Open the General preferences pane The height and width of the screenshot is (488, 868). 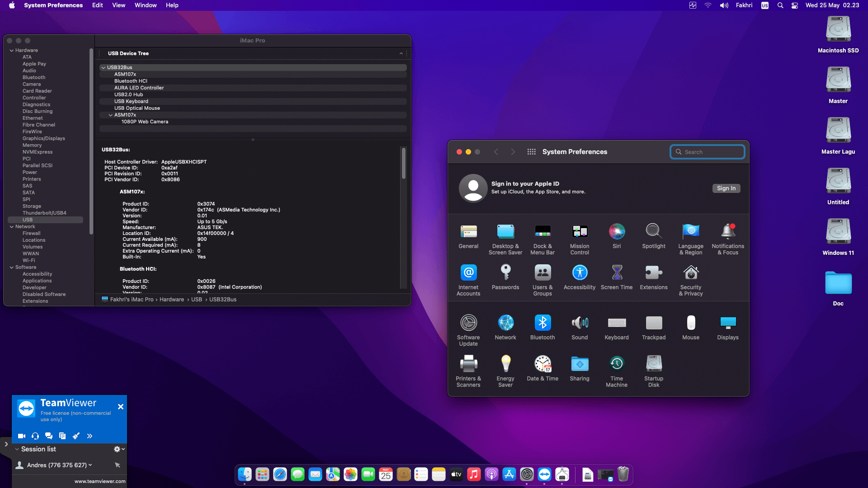468,237
